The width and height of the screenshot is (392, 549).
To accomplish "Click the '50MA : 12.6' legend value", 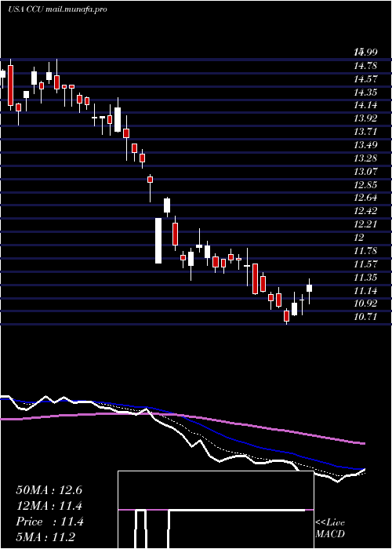I will pos(49,490).
